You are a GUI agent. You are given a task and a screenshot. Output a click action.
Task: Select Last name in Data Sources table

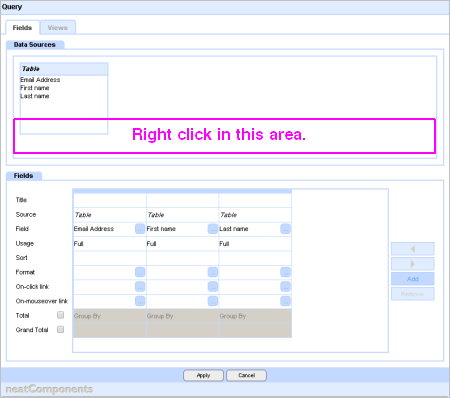pyautogui.click(x=35, y=96)
